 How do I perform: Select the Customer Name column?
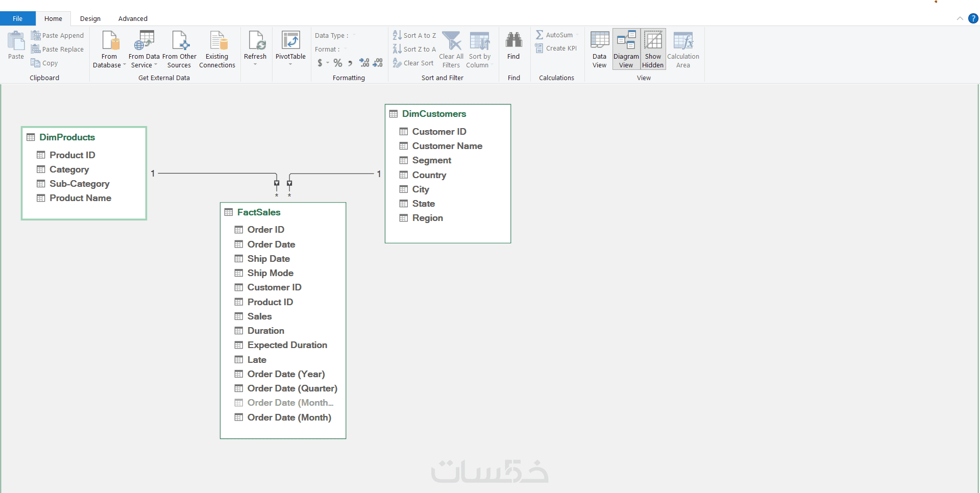point(447,146)
